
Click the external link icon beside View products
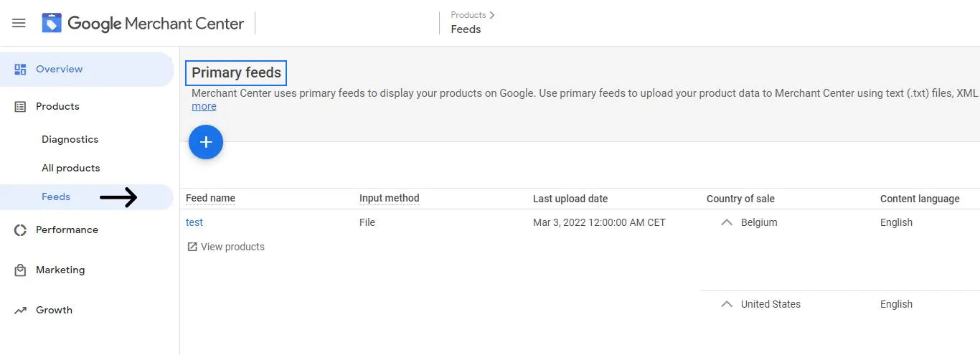pos(192,247)
